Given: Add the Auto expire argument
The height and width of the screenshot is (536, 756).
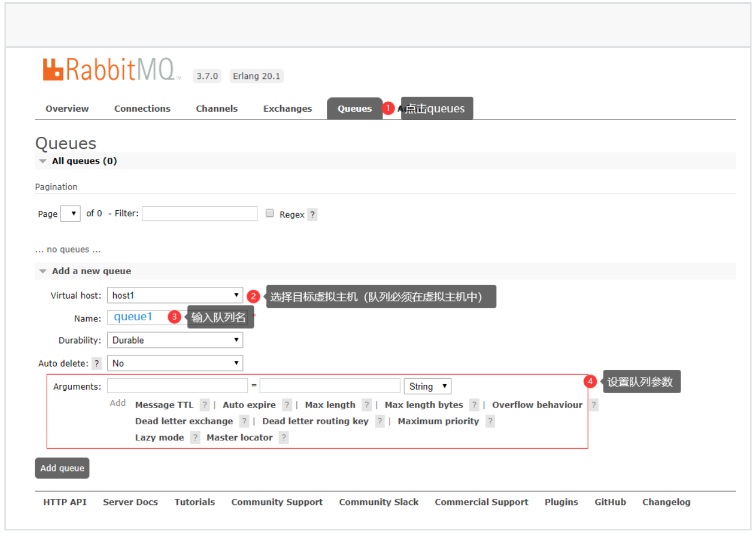Looking at the screenshot, I should pos(249,405).
